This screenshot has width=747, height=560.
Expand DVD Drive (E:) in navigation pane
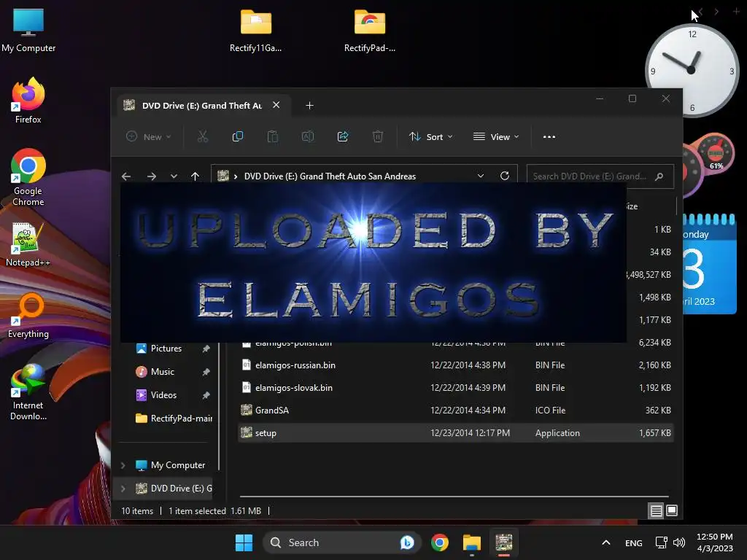(123, 489)
